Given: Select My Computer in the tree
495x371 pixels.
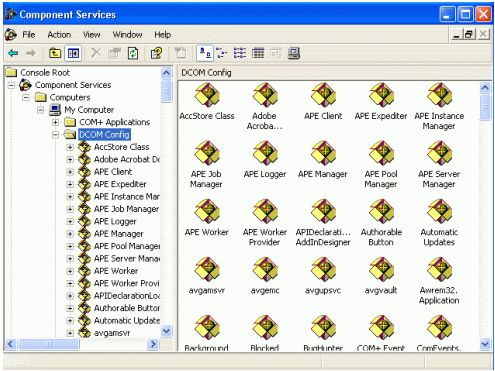Looking at the screenshot, I should pyautogui.click(x=89, y=110).
